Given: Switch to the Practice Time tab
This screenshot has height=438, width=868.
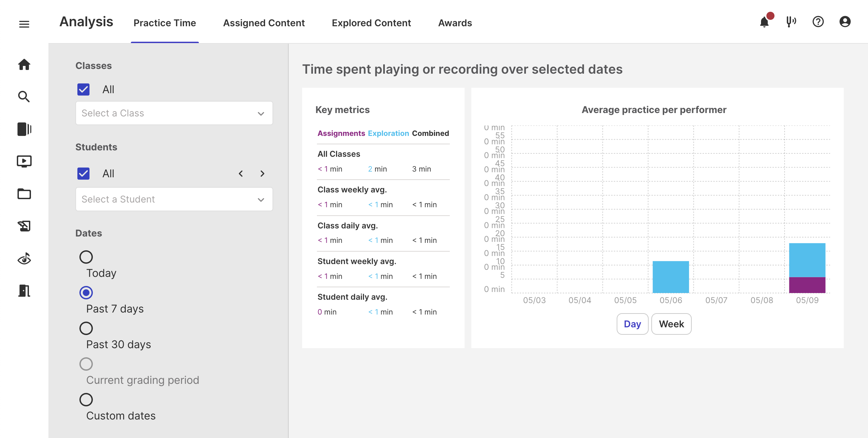Looking at the screenshot, I should 165,23.
